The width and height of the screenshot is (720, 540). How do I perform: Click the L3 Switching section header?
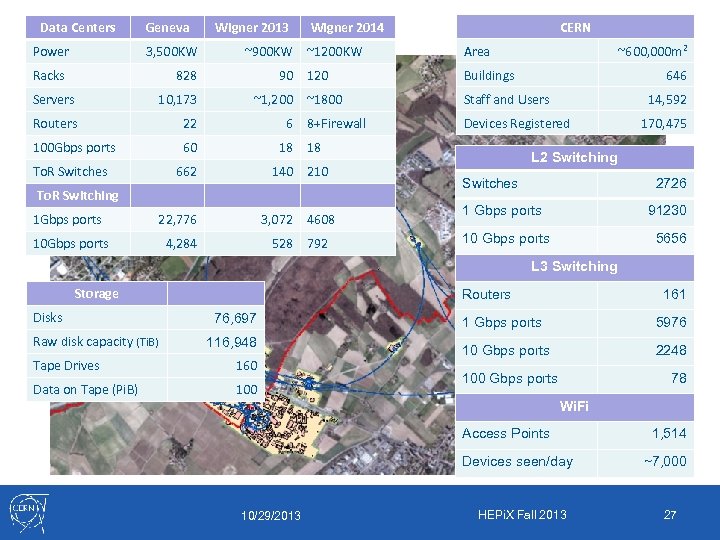(x=574, y=267)
